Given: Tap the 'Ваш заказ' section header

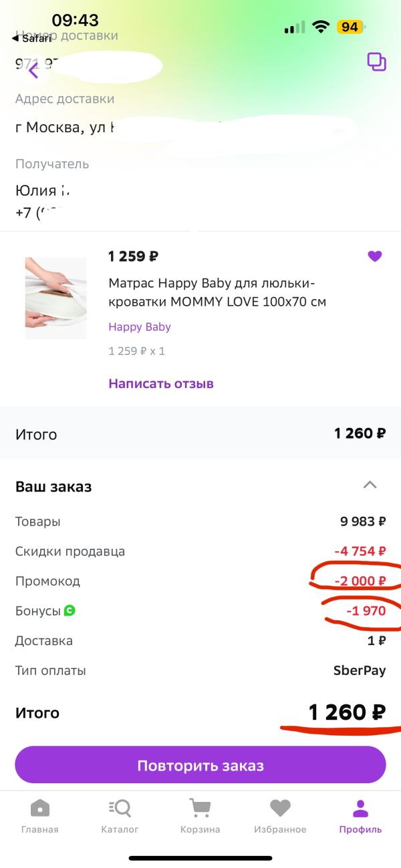Looking at the screenshot, I should [53, 487].
